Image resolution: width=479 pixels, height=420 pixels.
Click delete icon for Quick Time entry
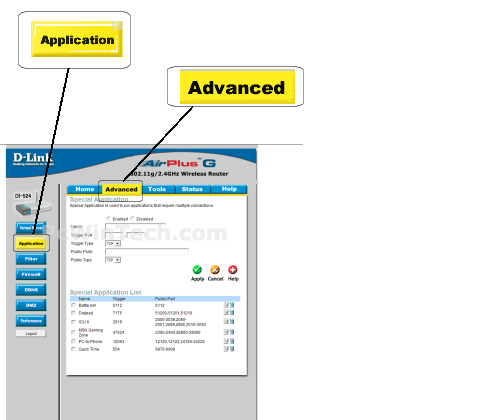pos(232,349)
